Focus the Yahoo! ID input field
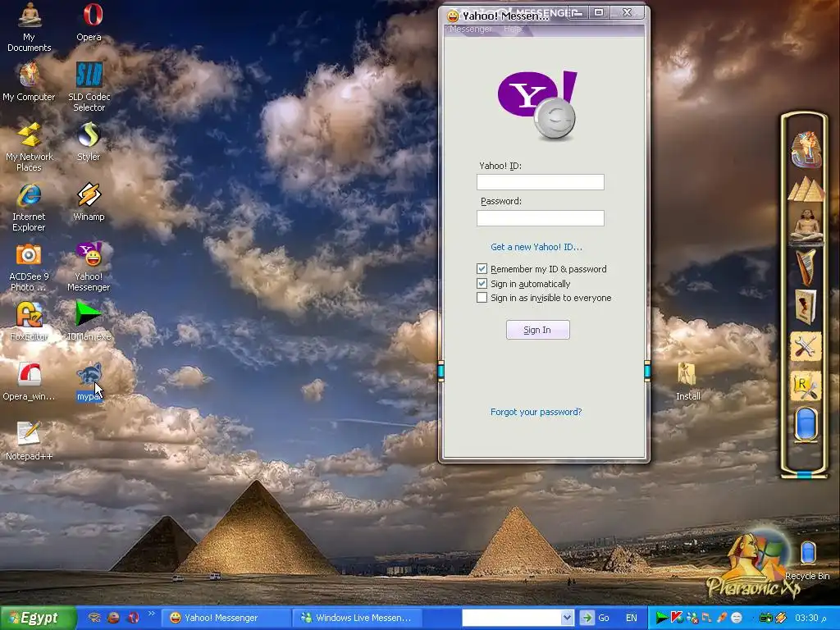 (540, 182)
